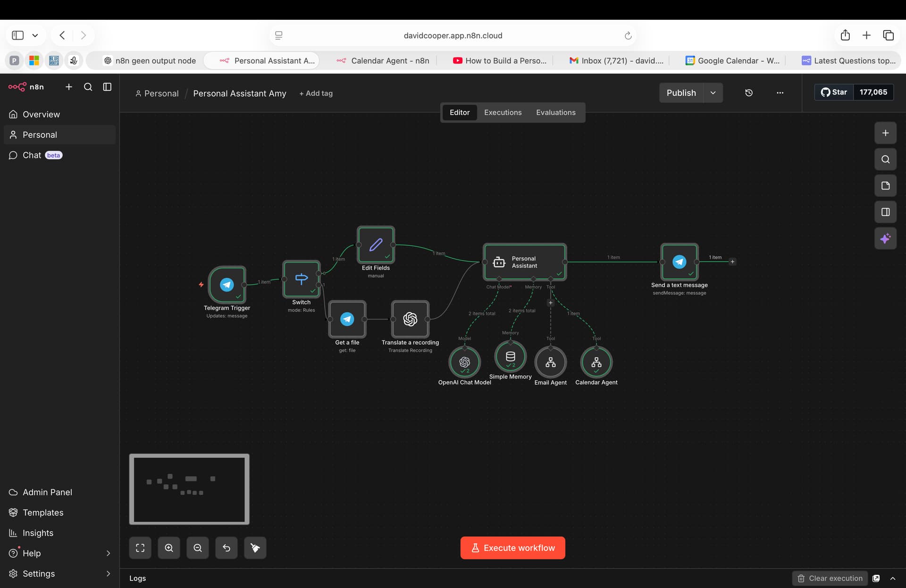Expand the Help submenu chevron
The image size is (906, 588).
pyautogui.click(x=108, y=553)
